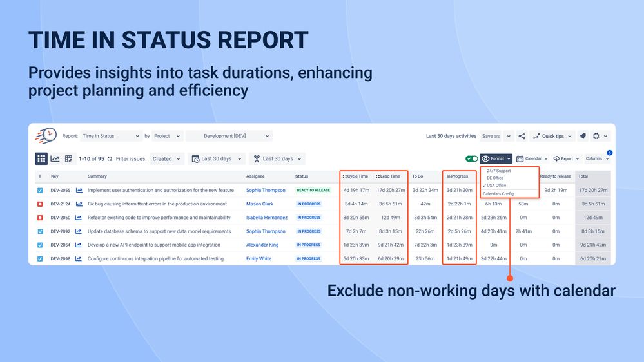Select USA Office calendar option
The width and height of the screenshot is (644, 362).
(496, 186)
